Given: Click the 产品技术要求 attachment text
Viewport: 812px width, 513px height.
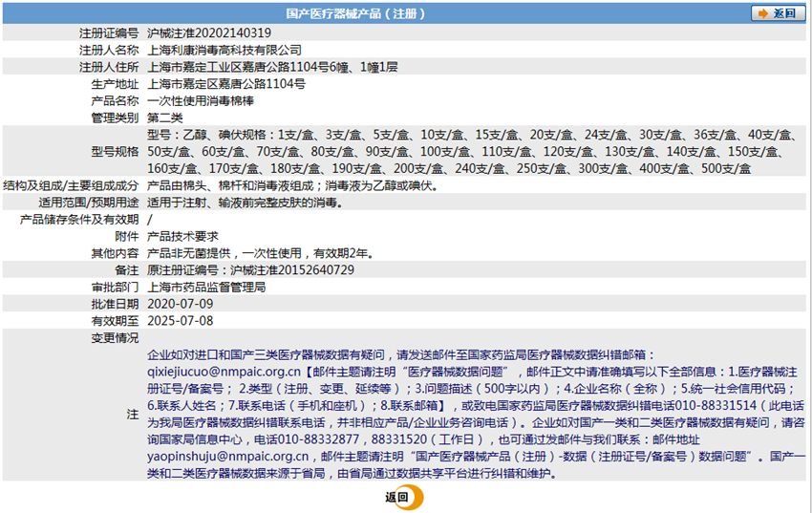Looking at the screenshot, I should pos(182,237).
